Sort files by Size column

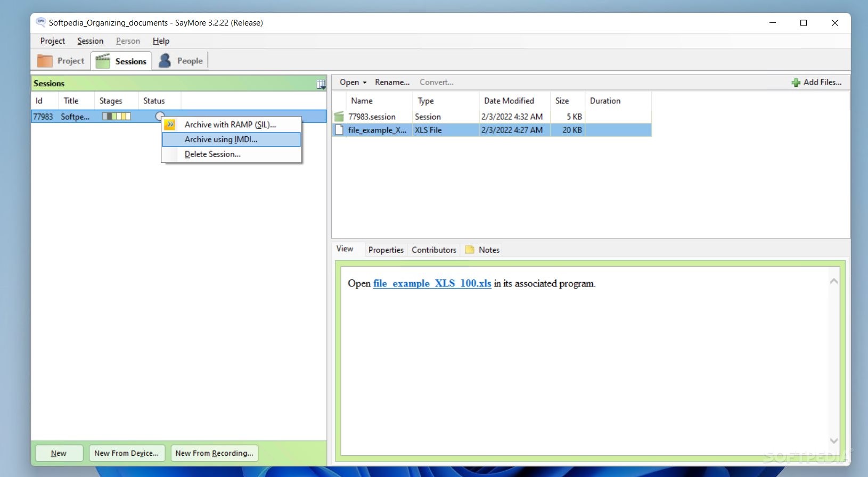[x=568, y=101]
